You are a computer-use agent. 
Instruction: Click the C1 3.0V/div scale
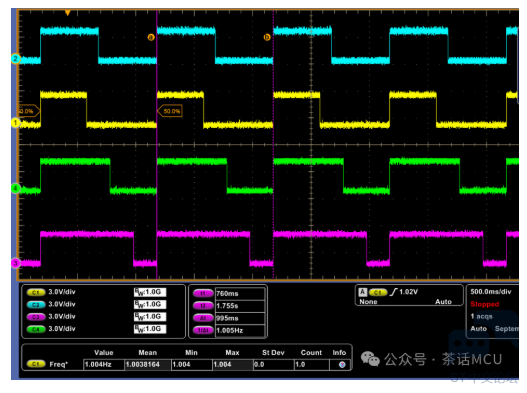[62, 292]
